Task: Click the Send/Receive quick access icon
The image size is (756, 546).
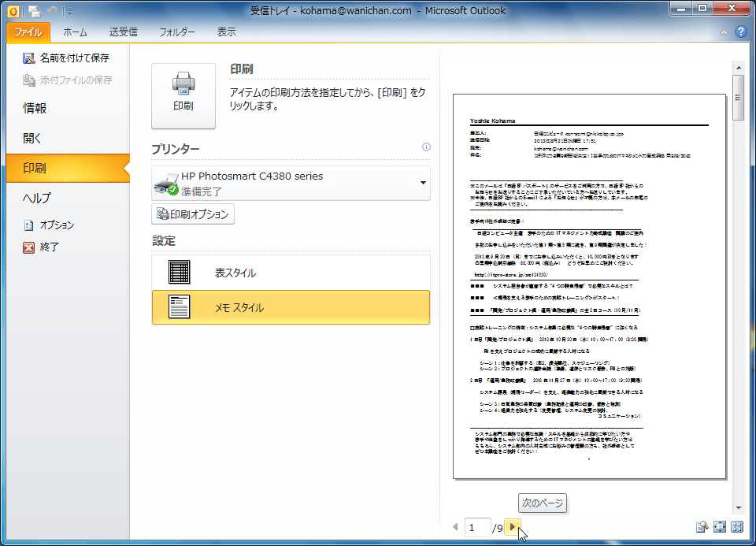Action: pos(34,11)
